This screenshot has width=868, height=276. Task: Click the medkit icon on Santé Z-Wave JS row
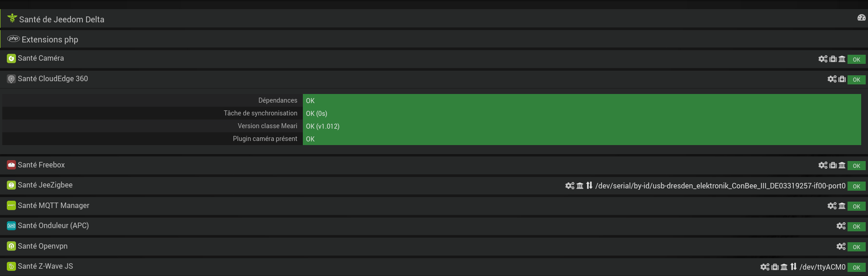coord(775,267)
